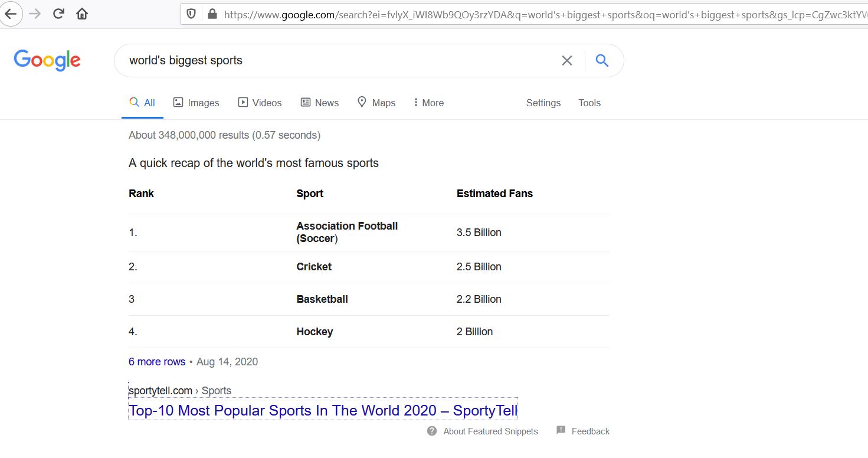
Task: Click the 2.2 Billion fans value
Action: 479,299
